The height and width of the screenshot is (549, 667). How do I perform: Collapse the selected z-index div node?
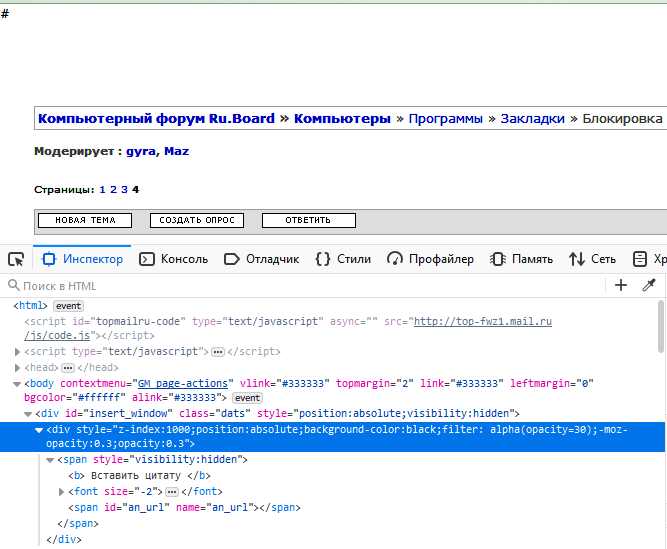pyautogui.click(x=39, y=430)
